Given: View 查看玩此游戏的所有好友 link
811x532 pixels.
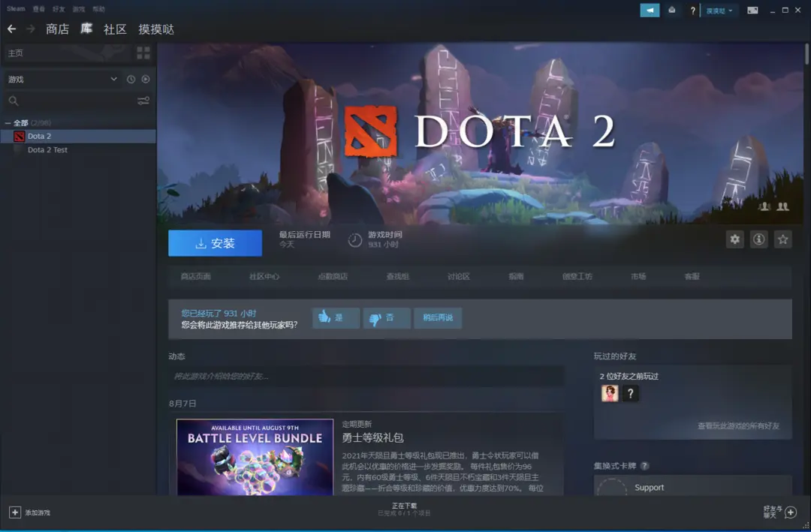Looking at the screenshot, I should pos(738,426).
